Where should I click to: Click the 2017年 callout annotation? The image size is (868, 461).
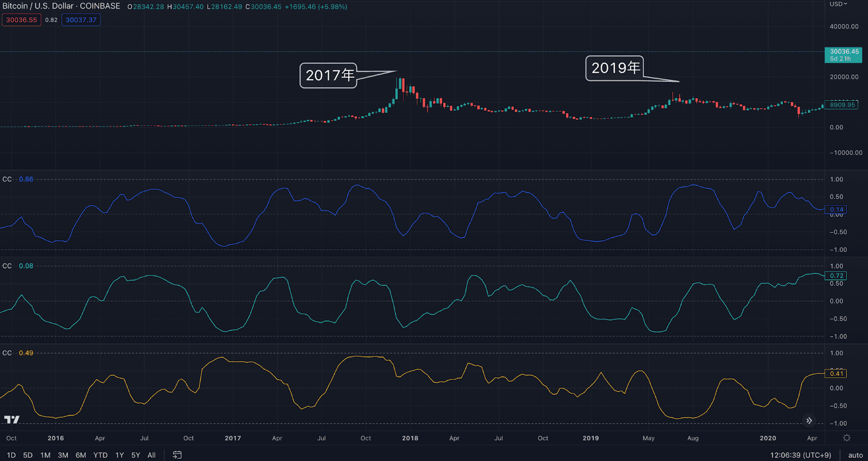coord(329,75)
